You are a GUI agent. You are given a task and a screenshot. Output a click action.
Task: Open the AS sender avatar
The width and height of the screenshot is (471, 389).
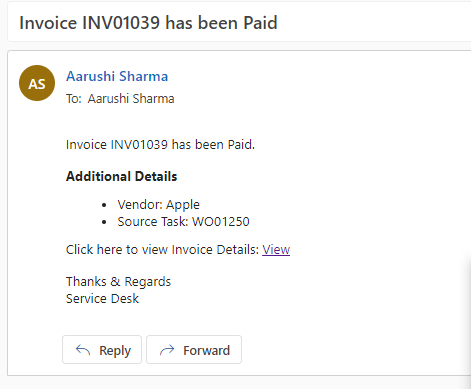click(37, 83)
